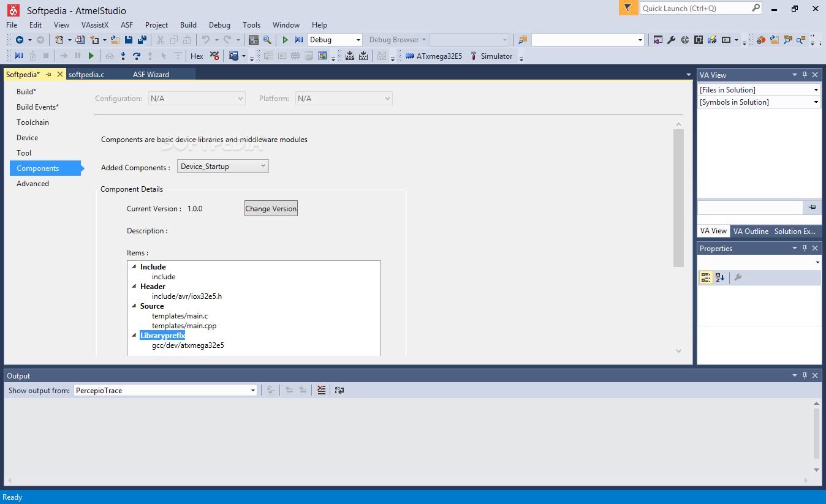Open Show output from PercepioTrace dropdown
This screenshot has height=504, width=826.
click(165, 390)
